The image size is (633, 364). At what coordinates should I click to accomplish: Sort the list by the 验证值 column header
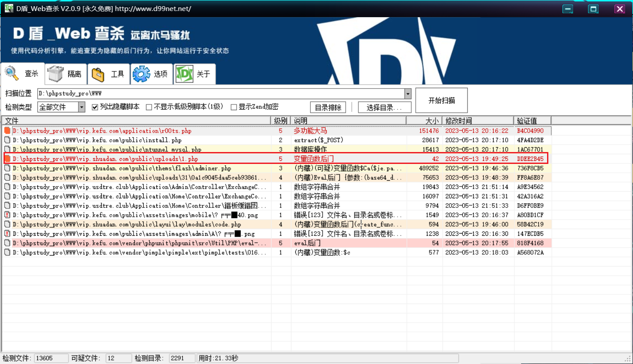(532, 121)
